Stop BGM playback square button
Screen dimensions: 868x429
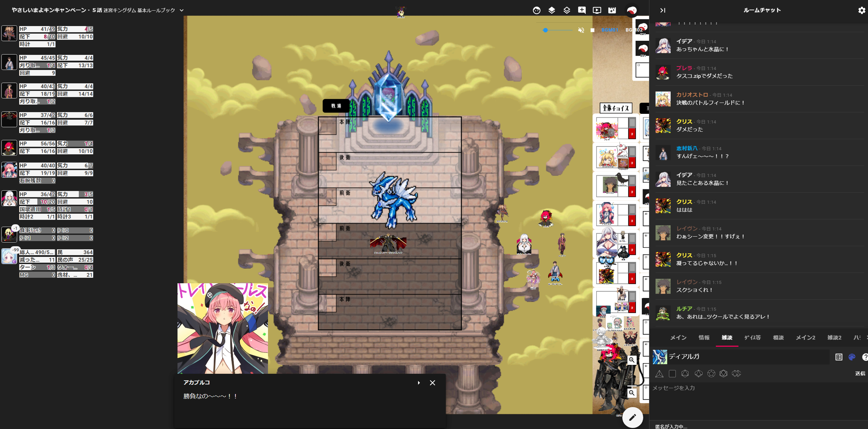[x=592, y=30]
